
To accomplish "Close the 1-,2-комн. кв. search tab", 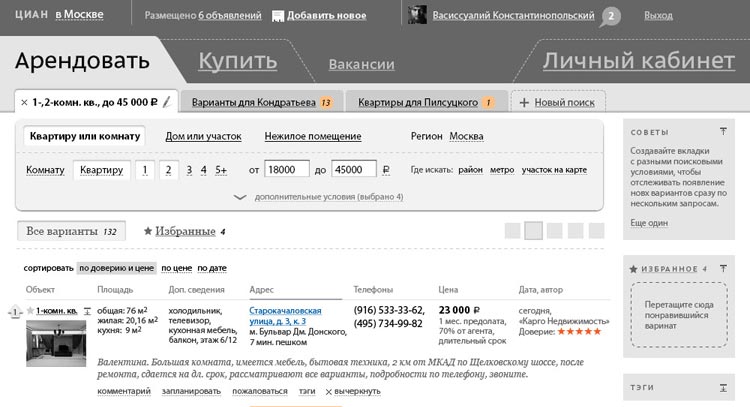I will click(23, 102).
